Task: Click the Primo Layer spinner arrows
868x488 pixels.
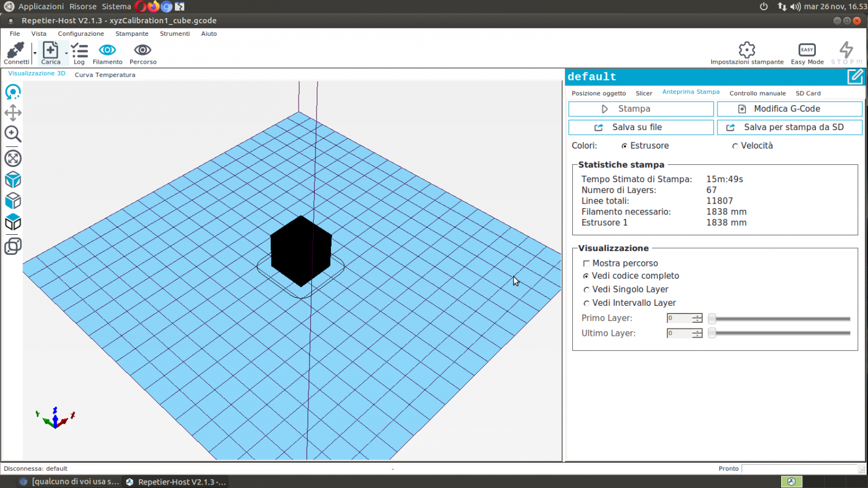Action: click(x=697, y=318)
